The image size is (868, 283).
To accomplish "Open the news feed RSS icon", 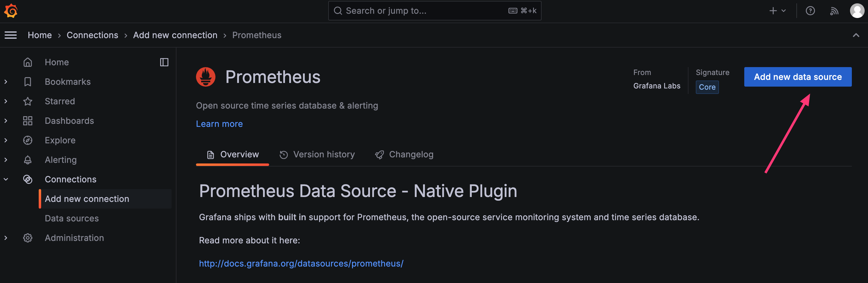I will [x=834, y=11].
